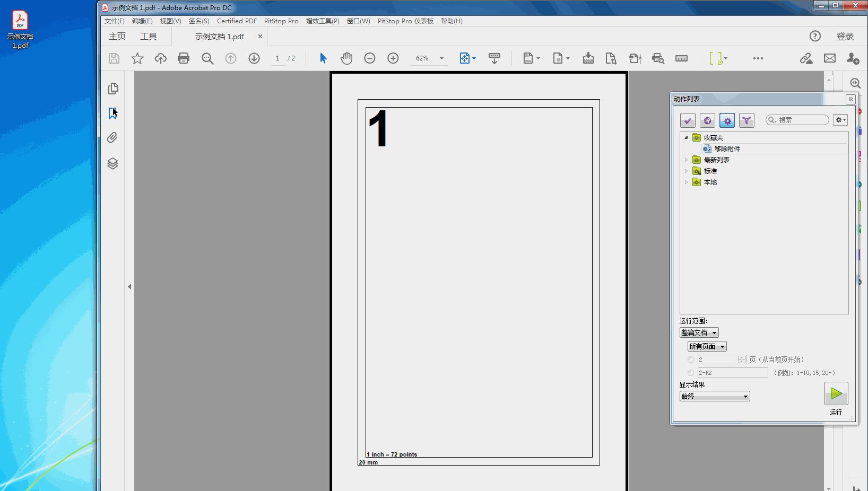Click the 运行 green play button
This screenshot has height=491, width=868.
pyautogui.click(x=836, y=393)
